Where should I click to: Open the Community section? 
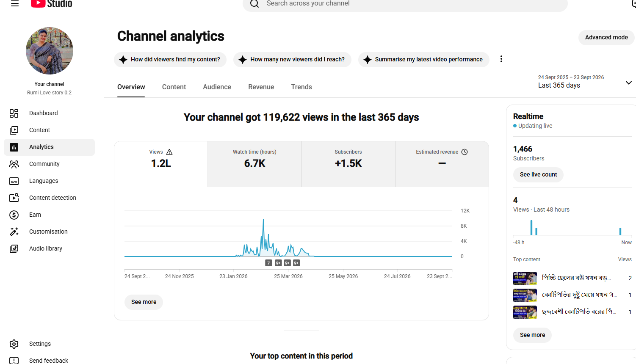(49, 164)
